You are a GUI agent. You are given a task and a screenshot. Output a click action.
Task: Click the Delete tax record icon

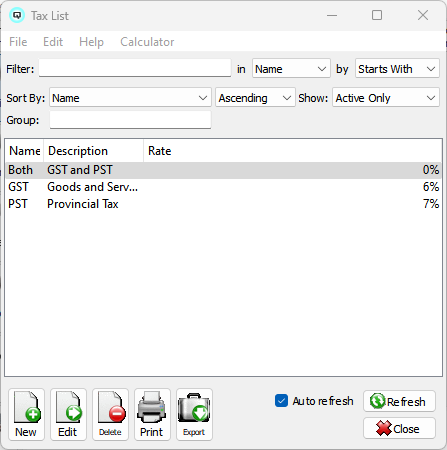(x=110, y=414)
